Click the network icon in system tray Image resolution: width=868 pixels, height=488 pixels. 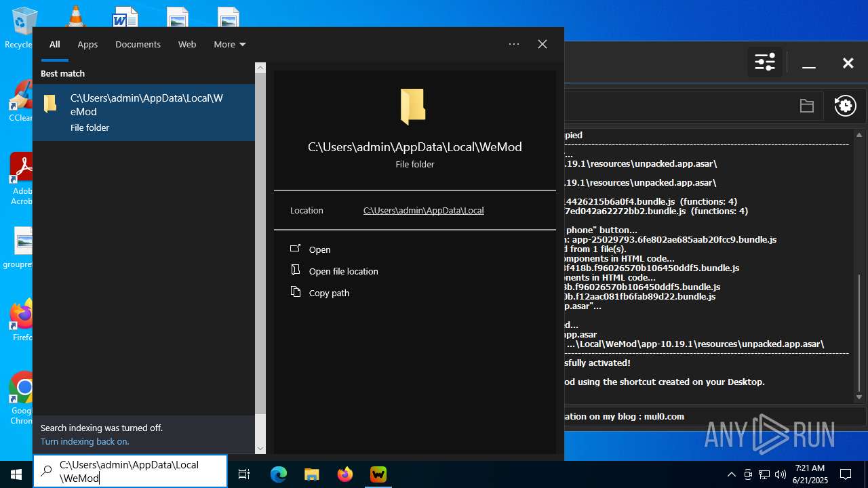764,474
